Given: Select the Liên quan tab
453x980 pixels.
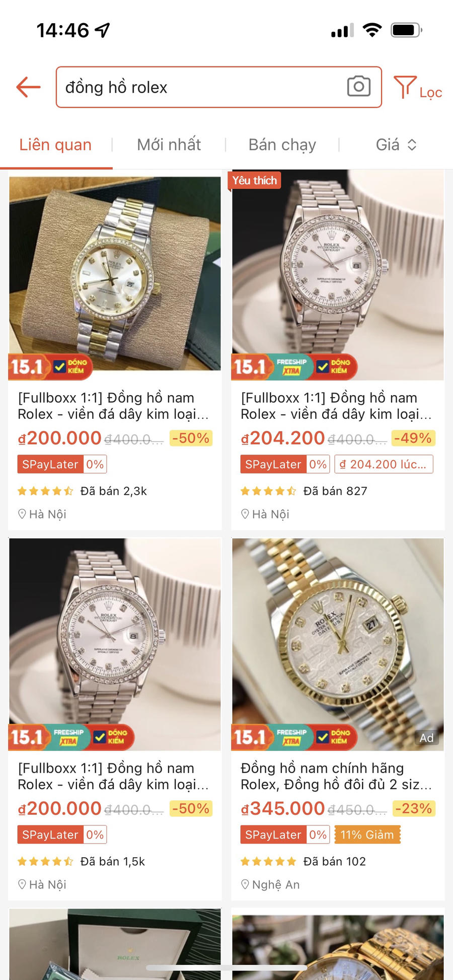Looking at the screenshot, I should pyautogui.click(x=55, y=145).
